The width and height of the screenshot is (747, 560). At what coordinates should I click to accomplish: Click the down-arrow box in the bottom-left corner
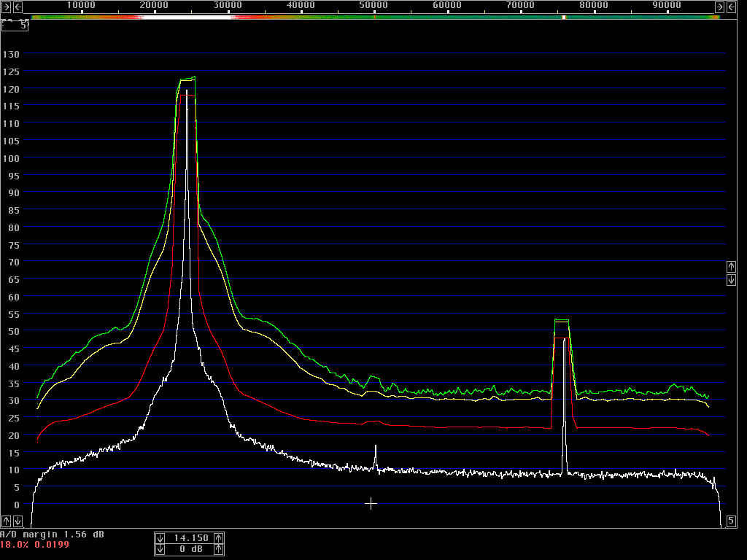18,521
